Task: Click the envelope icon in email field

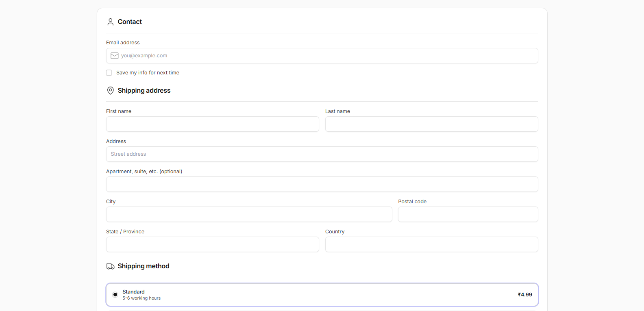Action: (x=115, y=56)
